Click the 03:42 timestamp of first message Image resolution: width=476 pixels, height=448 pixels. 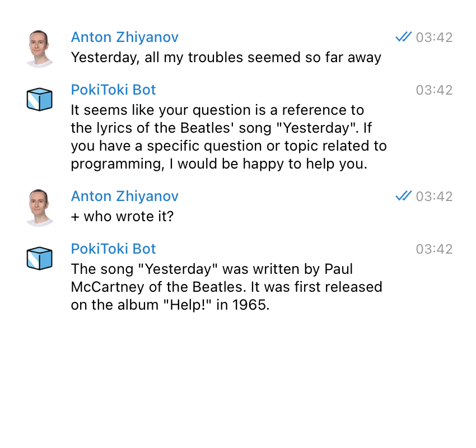pos(434,38)
